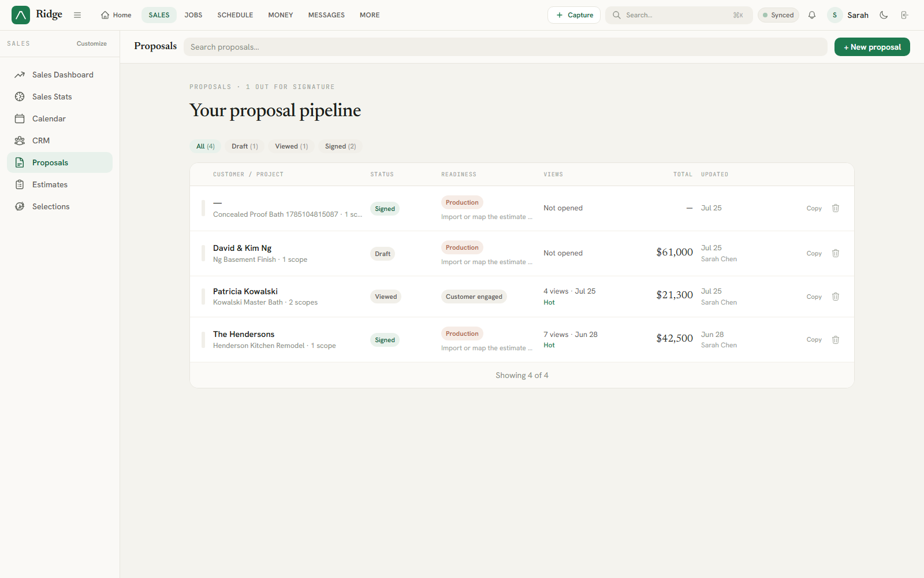Image resolution: width=924 pixels, height=578 pixels.
Task: Click the $42,500 total
Action: coord(675,338)
